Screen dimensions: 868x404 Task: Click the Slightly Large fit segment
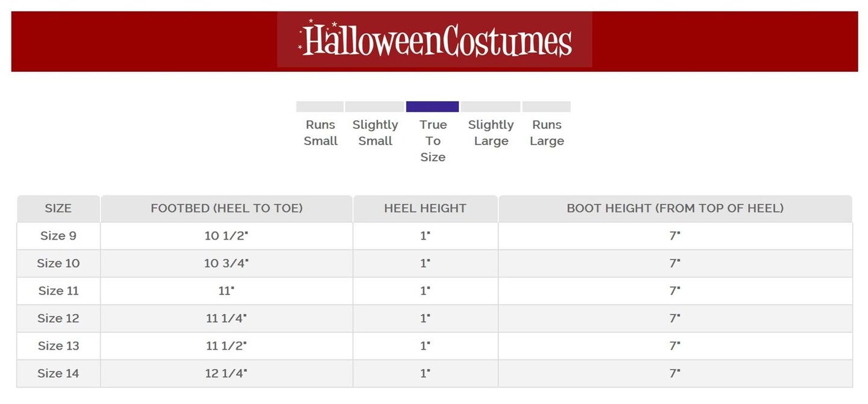click(x=491, y=107)
